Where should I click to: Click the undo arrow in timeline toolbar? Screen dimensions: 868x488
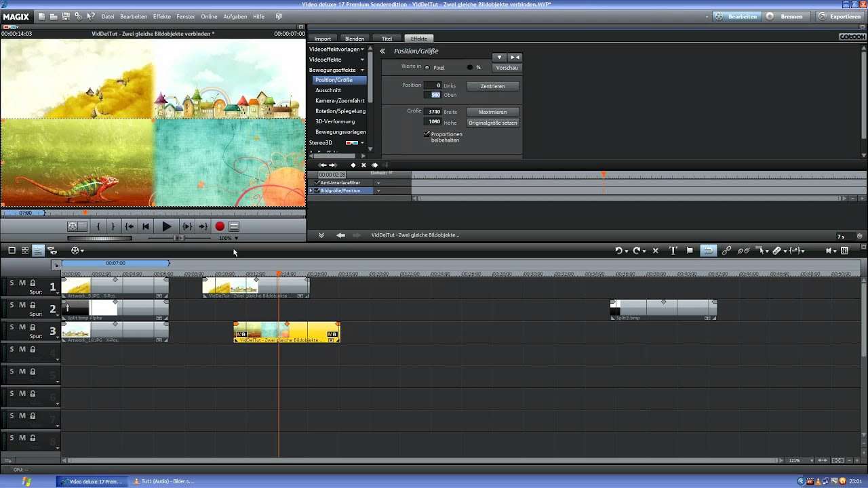618,251
